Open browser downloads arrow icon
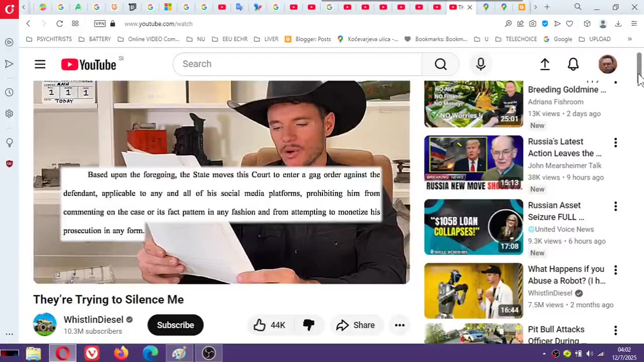 tap(618, 24)
